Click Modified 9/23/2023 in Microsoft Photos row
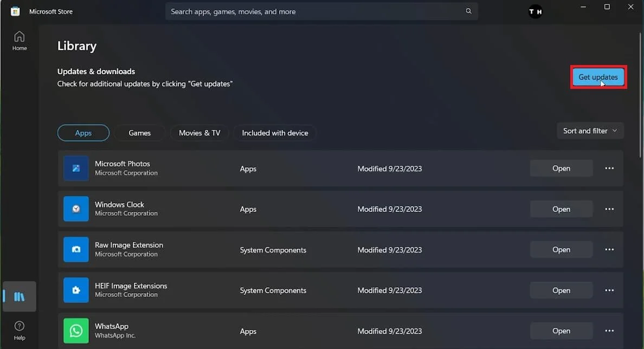The image size is (644, 349). pos(389,169)
